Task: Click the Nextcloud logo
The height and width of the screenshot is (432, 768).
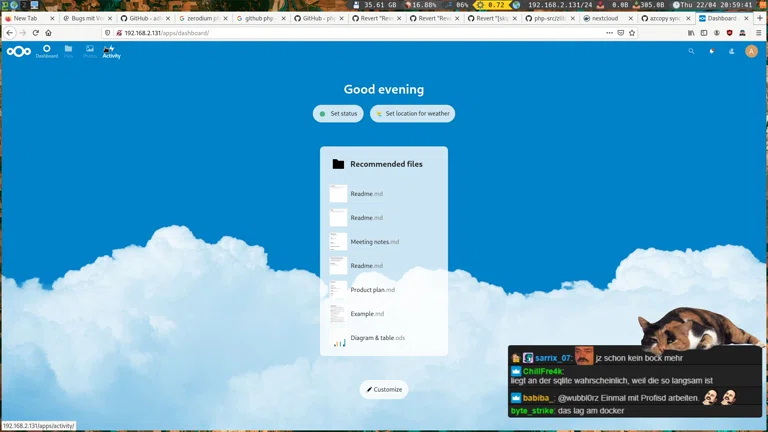Action: click(19, 51)
